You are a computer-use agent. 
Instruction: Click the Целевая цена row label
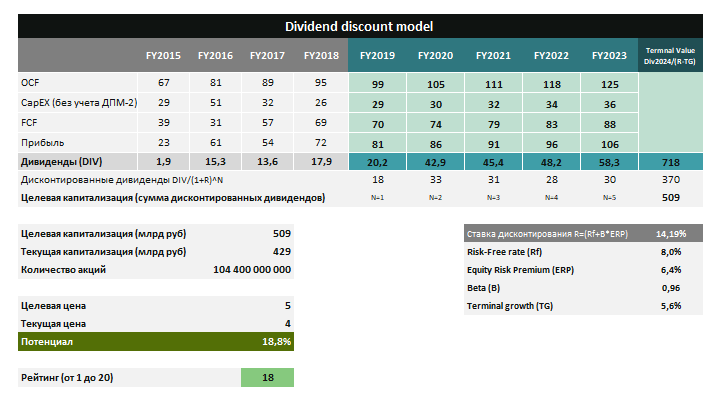point(48,306)
